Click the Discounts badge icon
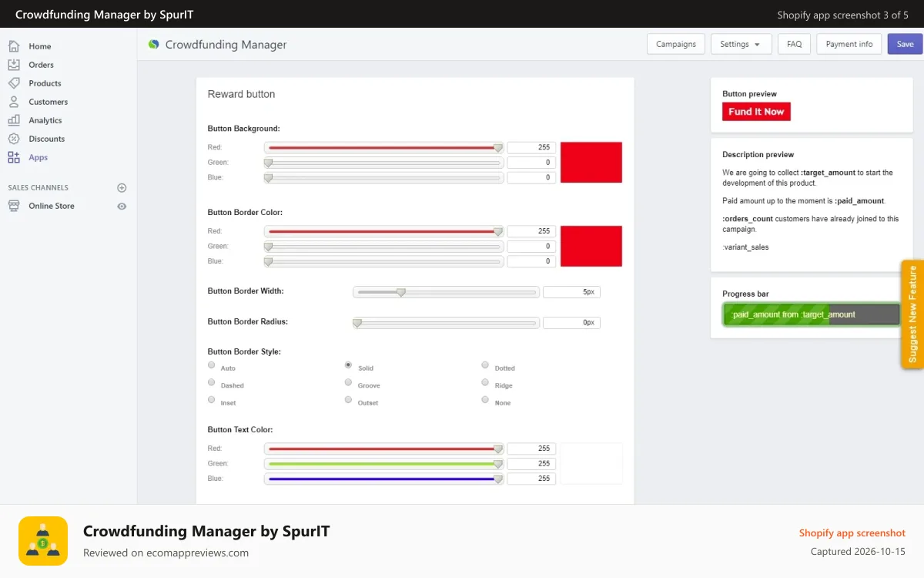The width and height of the screenshot is (924, 578). click(x=14, y=139)
